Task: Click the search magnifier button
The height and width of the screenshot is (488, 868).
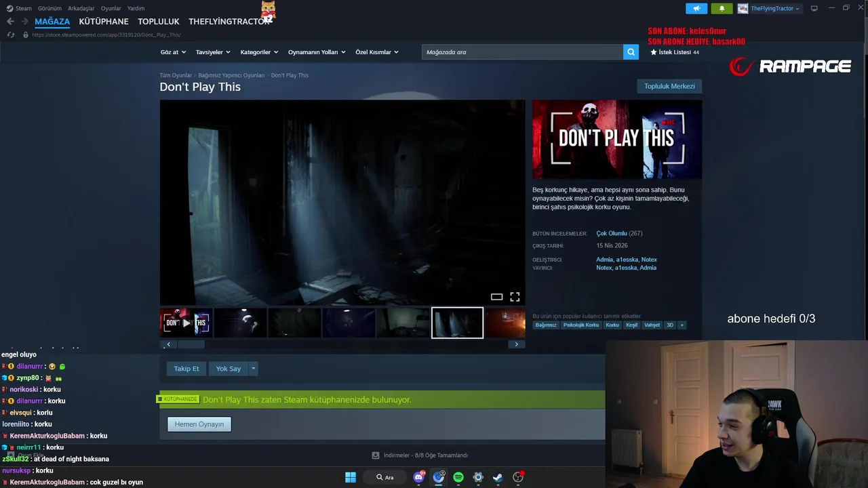Action: coord(631,52)
